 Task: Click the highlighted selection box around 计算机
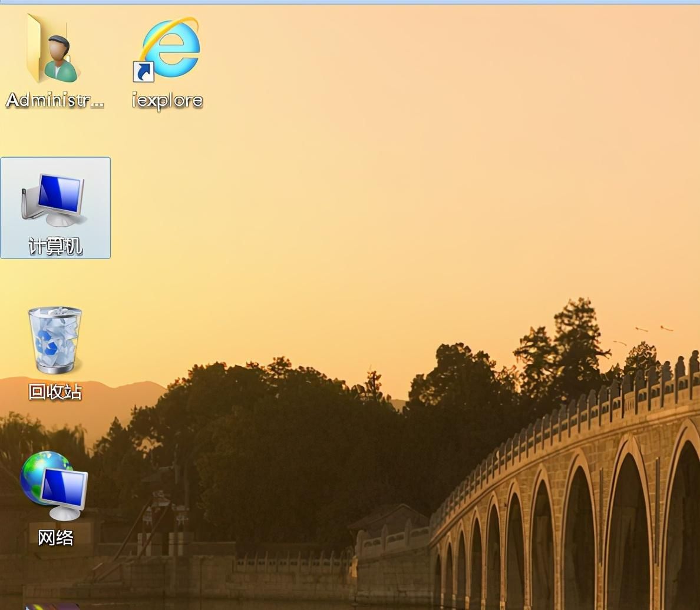[55, 207]
